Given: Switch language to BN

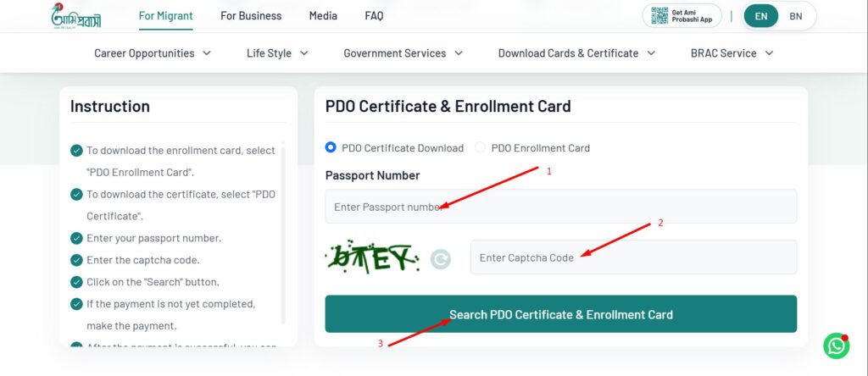Looking at the screenshot, I should pos(796,16).
